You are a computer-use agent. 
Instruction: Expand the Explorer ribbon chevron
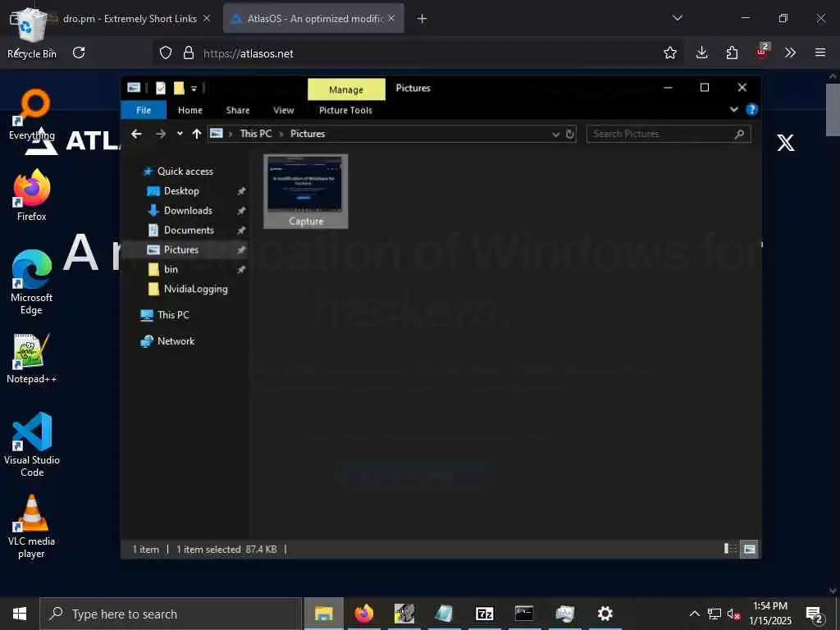pos(733,110)
